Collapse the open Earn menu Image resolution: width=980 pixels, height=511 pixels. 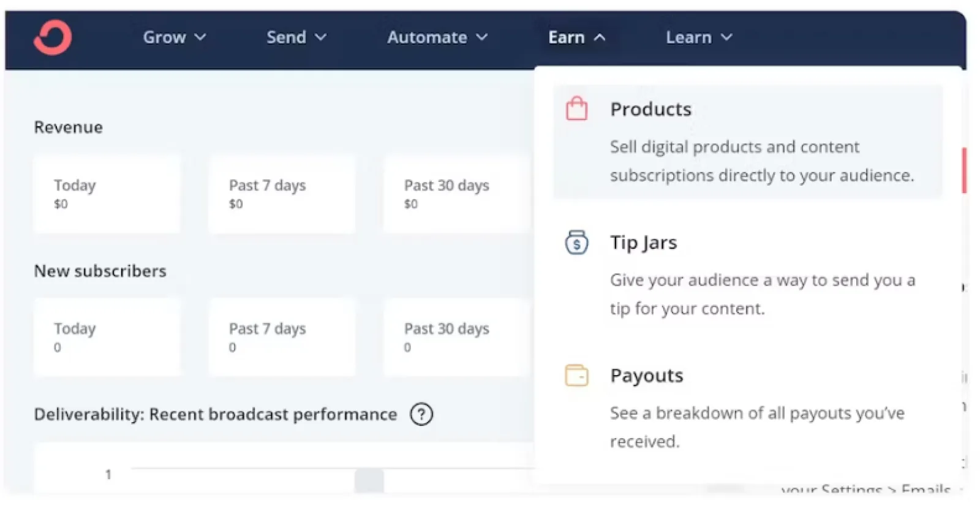tap(576, 37)
